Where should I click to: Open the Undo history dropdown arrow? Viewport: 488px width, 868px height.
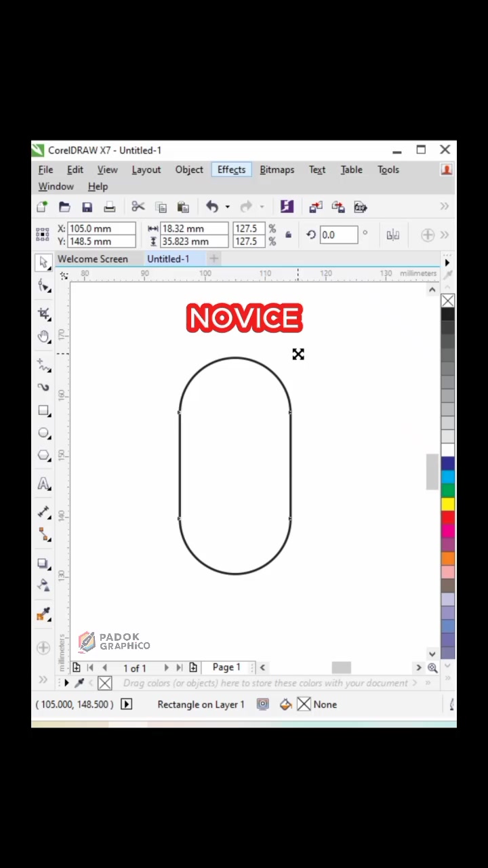click(x=227, y=207)
